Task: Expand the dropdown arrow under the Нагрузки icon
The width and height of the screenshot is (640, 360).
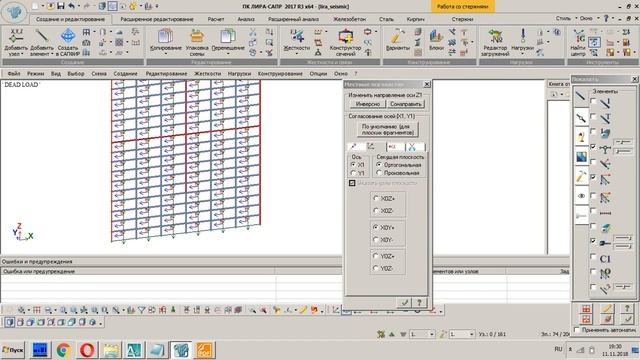Action: pos(522,54)
